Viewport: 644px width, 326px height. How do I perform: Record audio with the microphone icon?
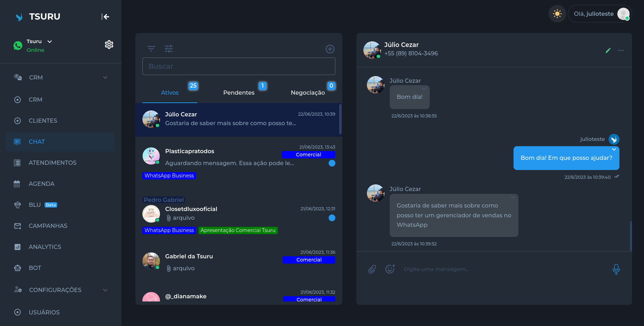[x=616, y=269]
